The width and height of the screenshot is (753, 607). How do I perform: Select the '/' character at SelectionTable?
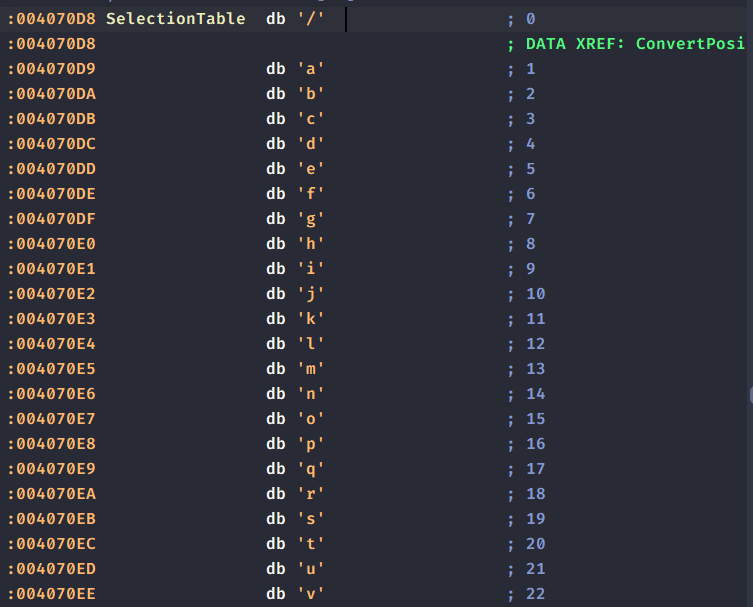click(311, 19)
